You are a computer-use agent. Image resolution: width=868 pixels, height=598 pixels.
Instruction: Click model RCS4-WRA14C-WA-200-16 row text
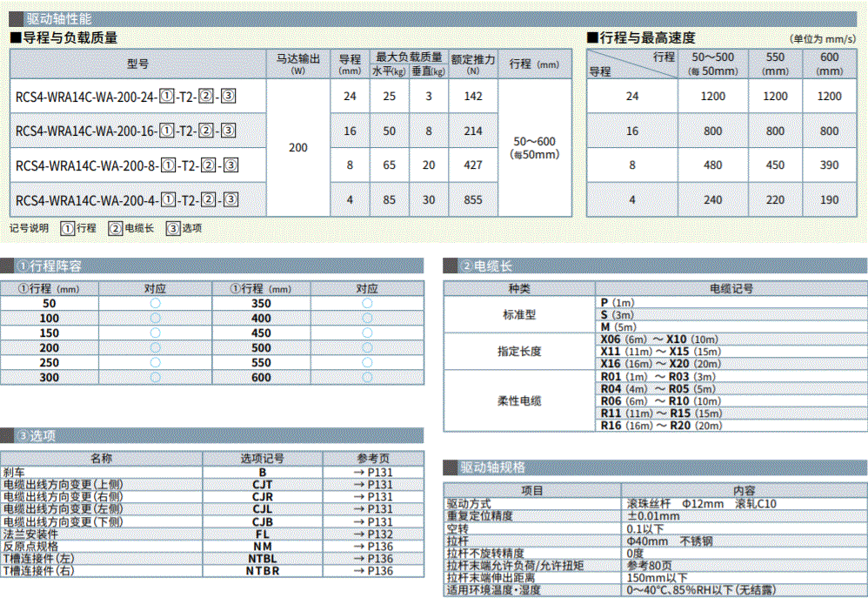pos(125,131)
